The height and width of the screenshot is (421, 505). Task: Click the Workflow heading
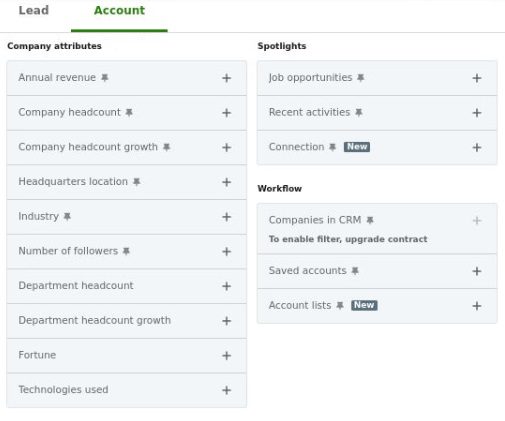[x=279, y=189]
